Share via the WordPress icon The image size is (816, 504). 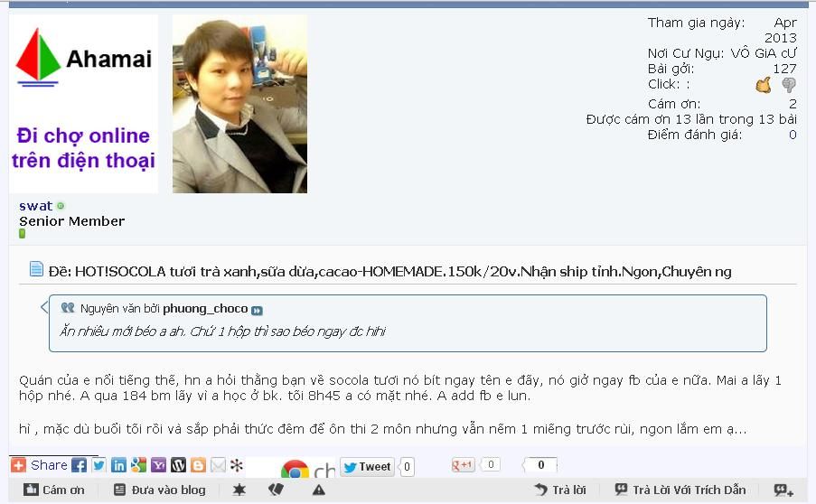178,465
